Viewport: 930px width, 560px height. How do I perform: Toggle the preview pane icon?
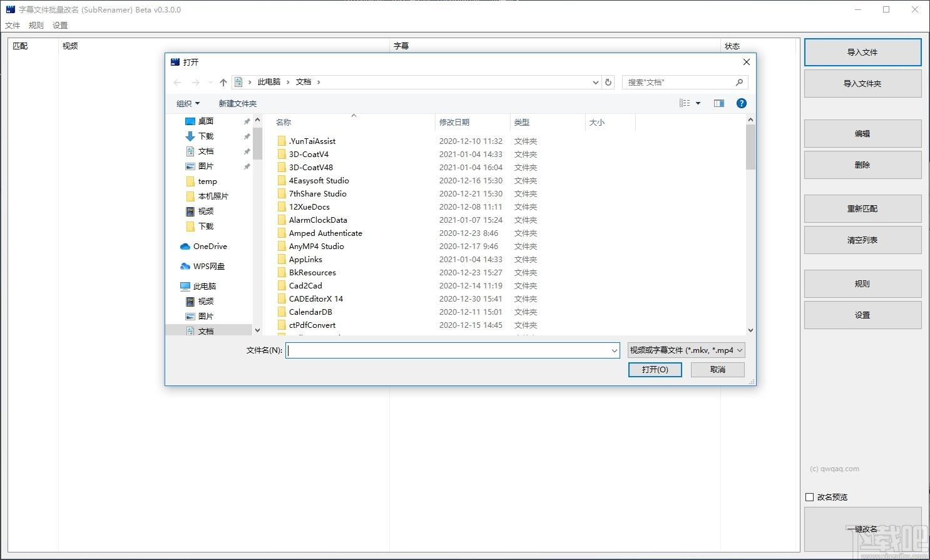click(x=718, y=103)
